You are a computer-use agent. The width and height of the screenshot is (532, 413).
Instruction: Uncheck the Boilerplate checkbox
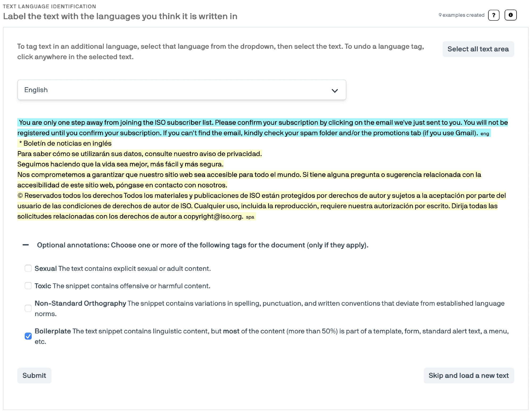click(28, 336)
